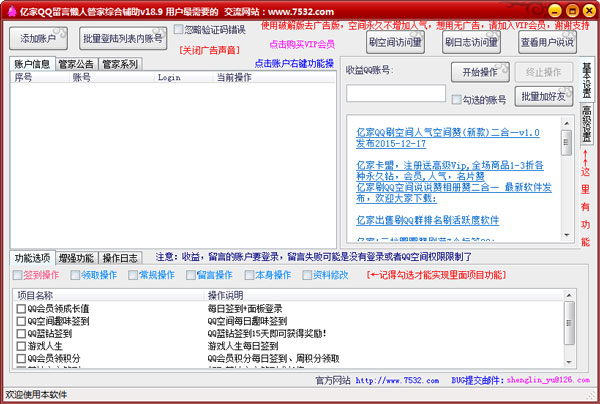This screenshot has width=600, height=404.
Task: Click 刷空间访问量 button
Action: [x=395, y=42]
